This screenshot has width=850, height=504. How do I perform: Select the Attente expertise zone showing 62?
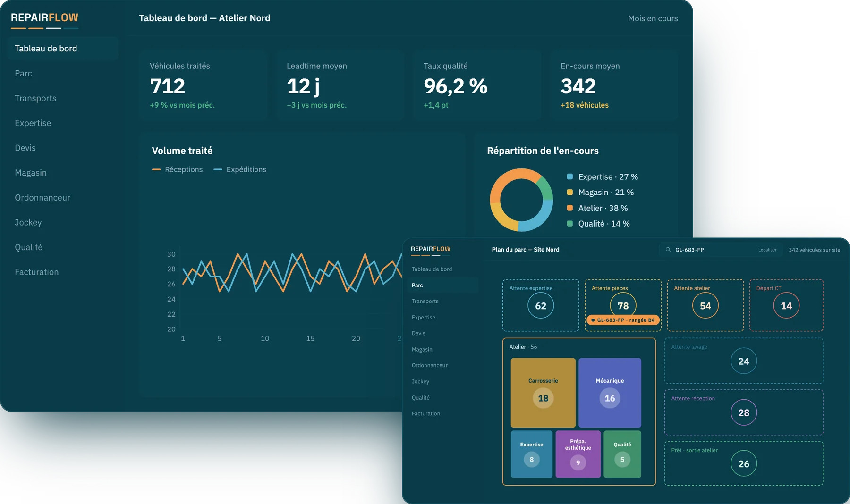(x=541, y=305)
